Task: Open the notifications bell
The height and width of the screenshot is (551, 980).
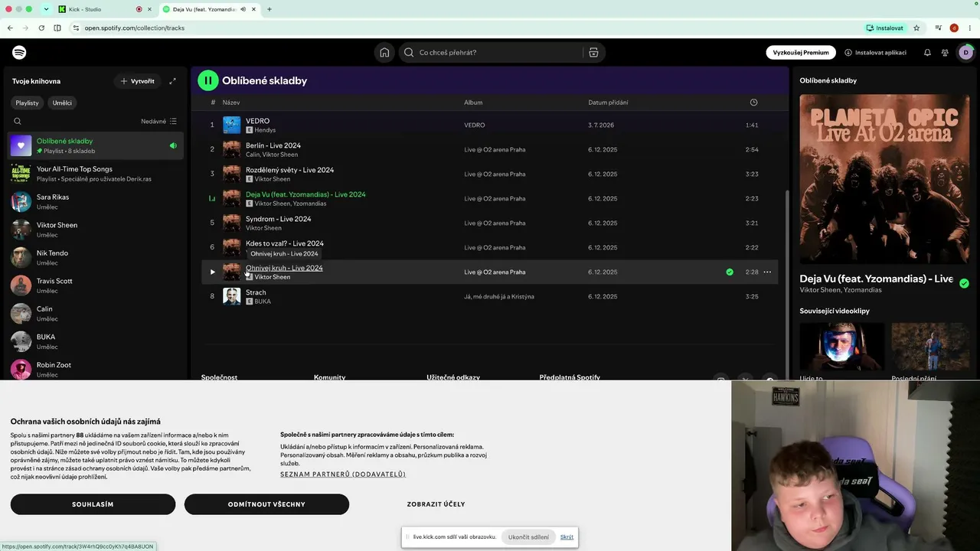Action: (927, 53)
